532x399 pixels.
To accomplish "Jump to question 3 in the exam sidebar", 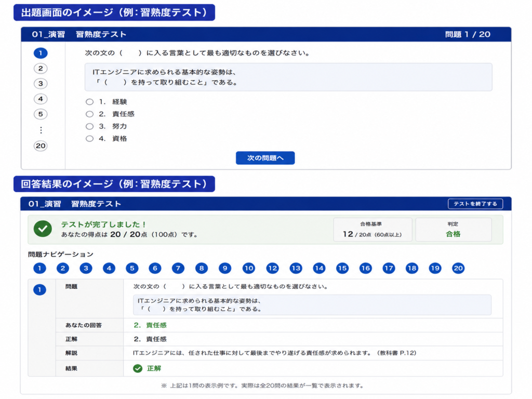I will (x=41, y=84).
